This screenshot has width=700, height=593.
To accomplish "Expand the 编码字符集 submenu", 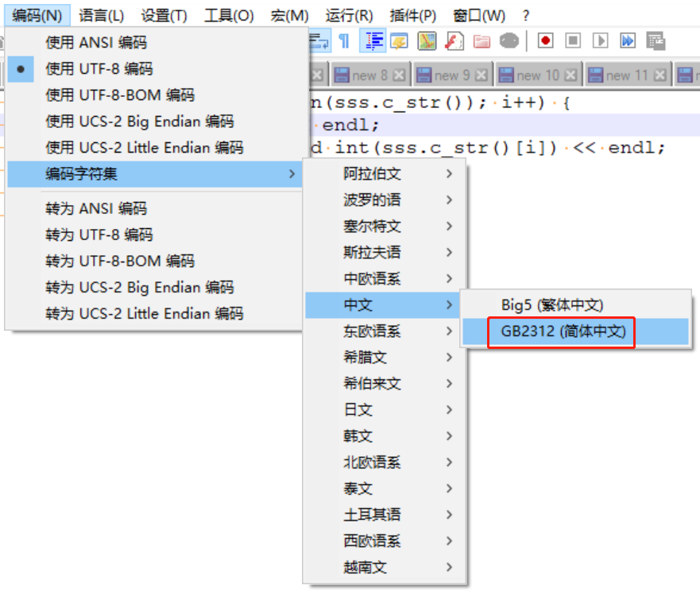I will point(155,174).
